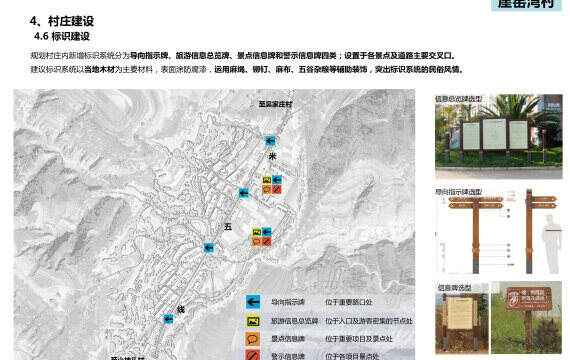Click the blue arrow marker below 至吴家庄村 label
Screen dimensions: 570x360
[x=270, y=141]
